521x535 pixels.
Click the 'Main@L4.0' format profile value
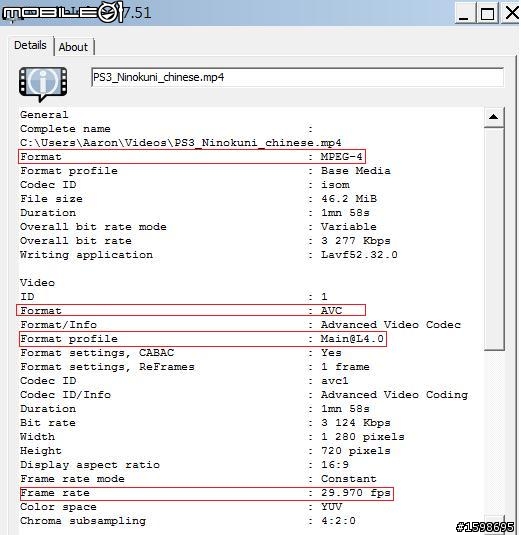352,339
